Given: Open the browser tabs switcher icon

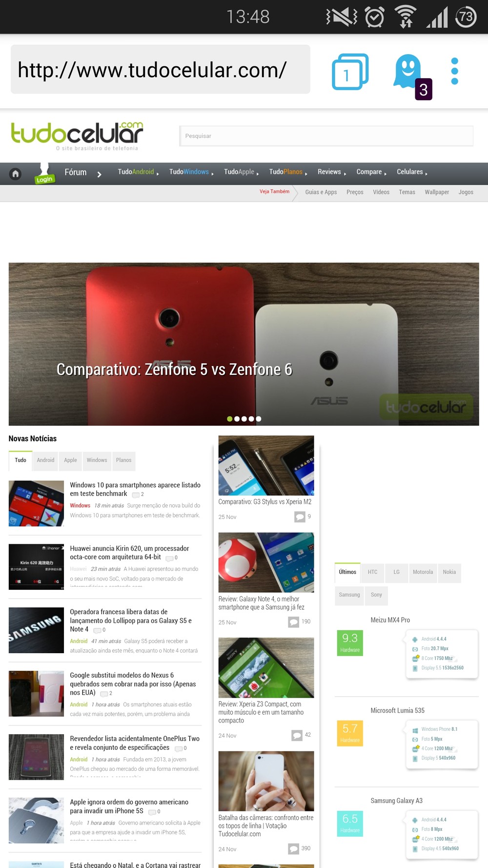Looking at the screenshot, I should click(350, 72).
